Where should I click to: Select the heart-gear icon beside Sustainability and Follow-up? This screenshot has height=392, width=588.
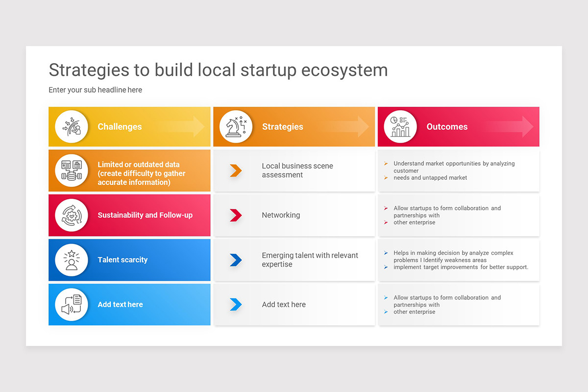pos(72,215)
